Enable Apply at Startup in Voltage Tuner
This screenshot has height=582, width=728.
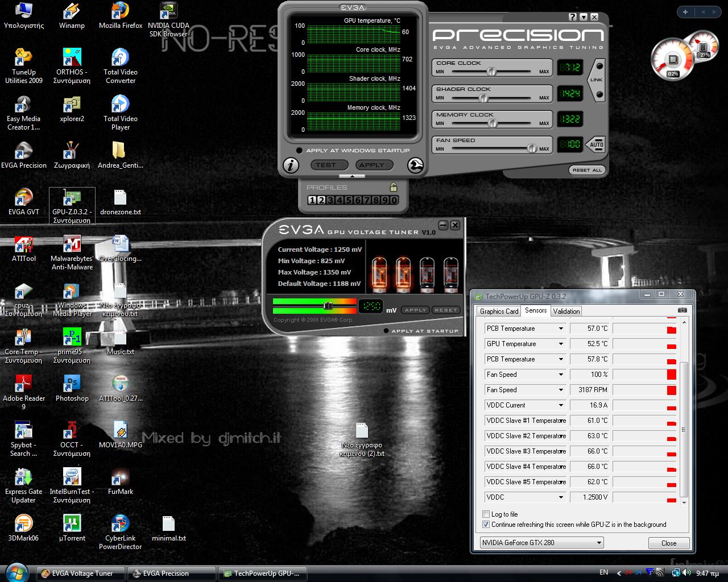pos(386,331)
